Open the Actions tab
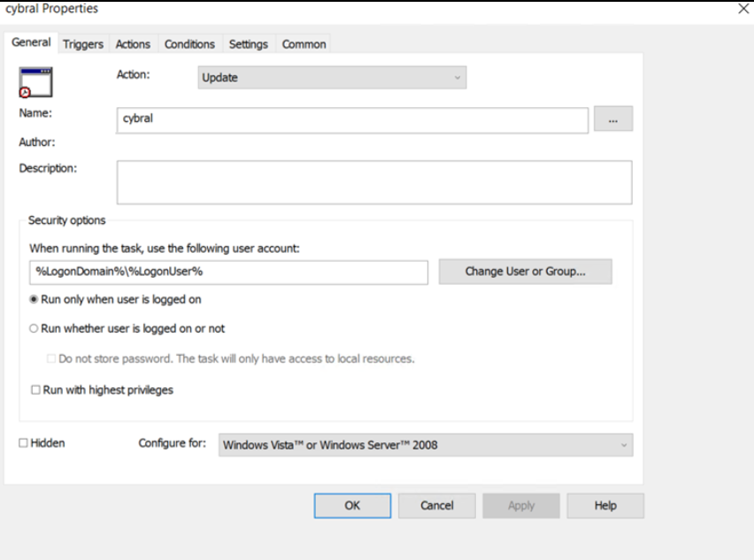 [x=133, y=44]
